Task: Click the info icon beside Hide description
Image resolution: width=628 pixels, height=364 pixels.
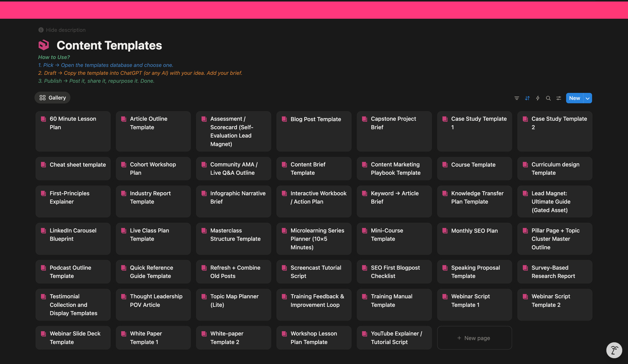Action: [41, 30]
